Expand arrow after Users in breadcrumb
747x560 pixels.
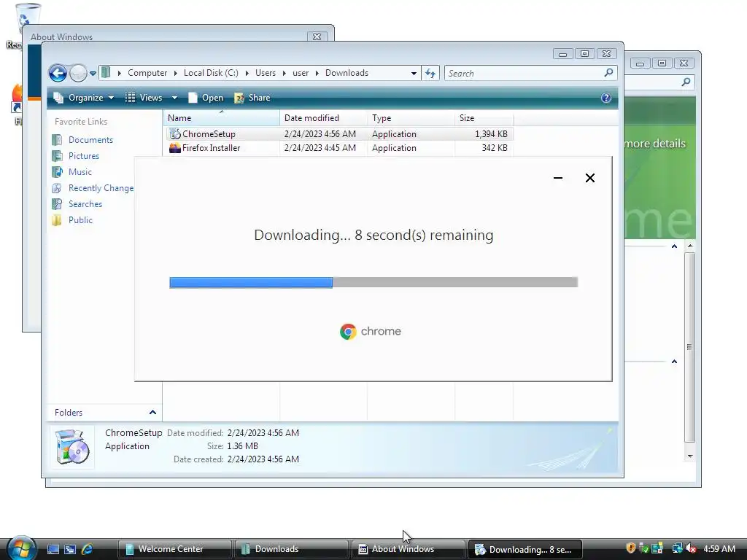(x=284, y=74)
